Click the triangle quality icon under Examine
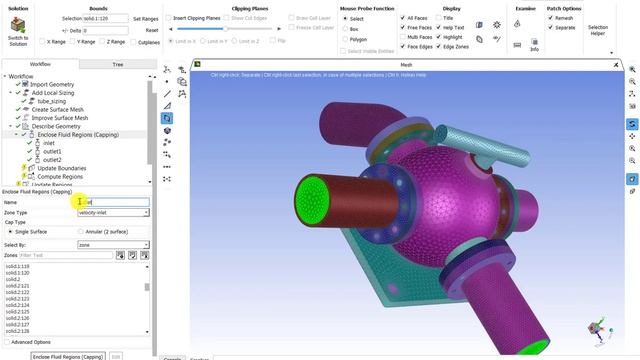The width and height of the screenshot is (640, 360). (x=517, y=24)
